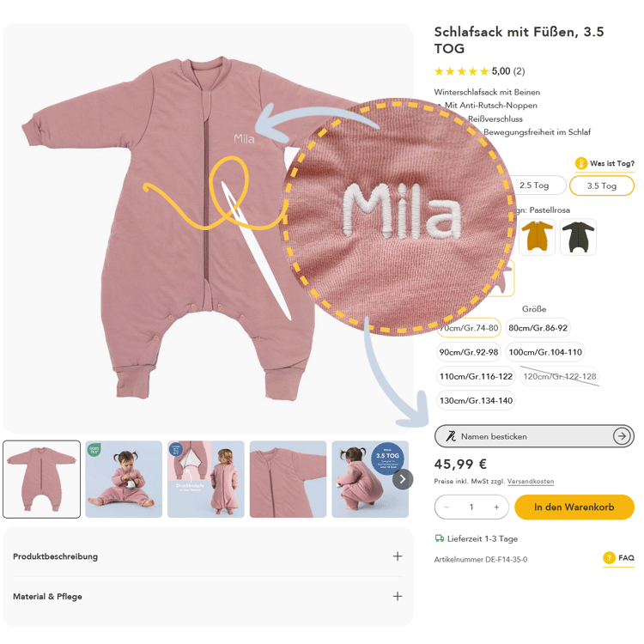Viewport: 644px width, 644px height.
Task: View the toddler sitting thumbnail image
Action: tap(124, 479)
